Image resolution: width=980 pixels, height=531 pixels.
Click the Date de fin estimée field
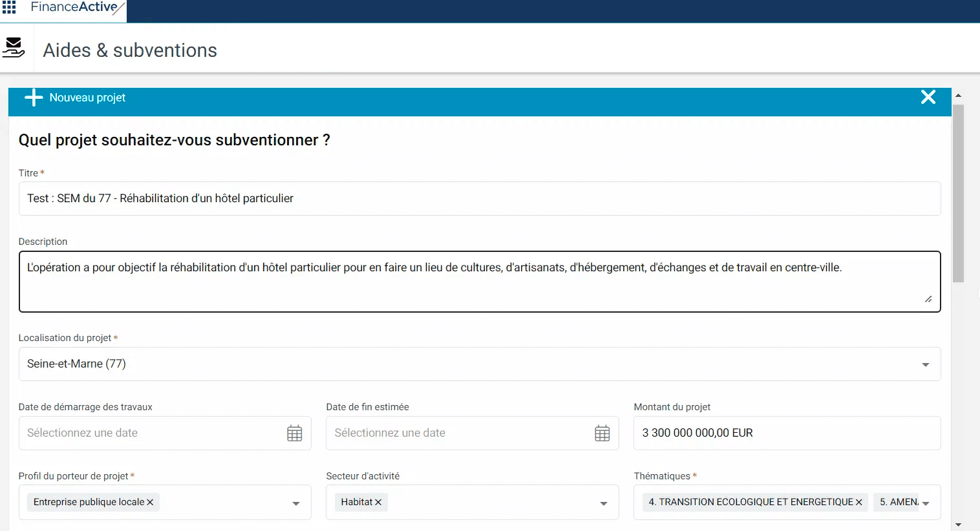(473, 433)
